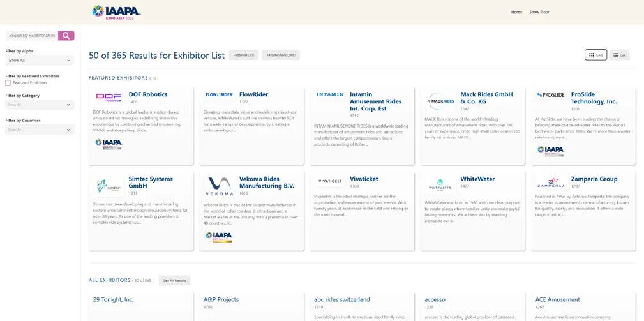Image resolution: width=644 pixels, height=321 pixels.
Task: Click the IAAPA Expo Asia header logo
Action: (116, 12)
